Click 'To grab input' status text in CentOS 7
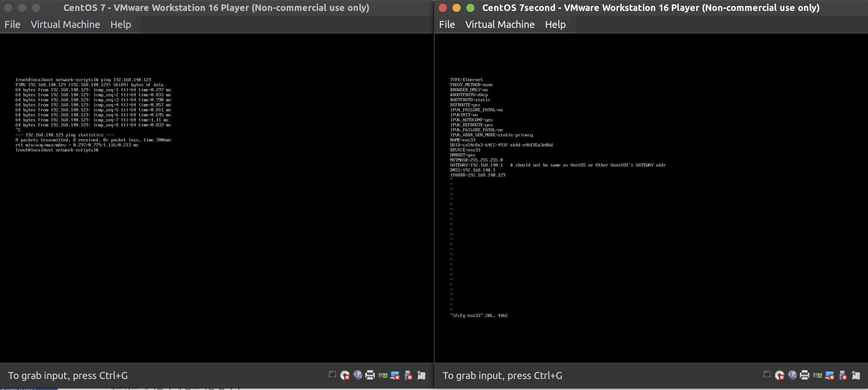This screenshot has height=390, width=868. tap(68, 376)
